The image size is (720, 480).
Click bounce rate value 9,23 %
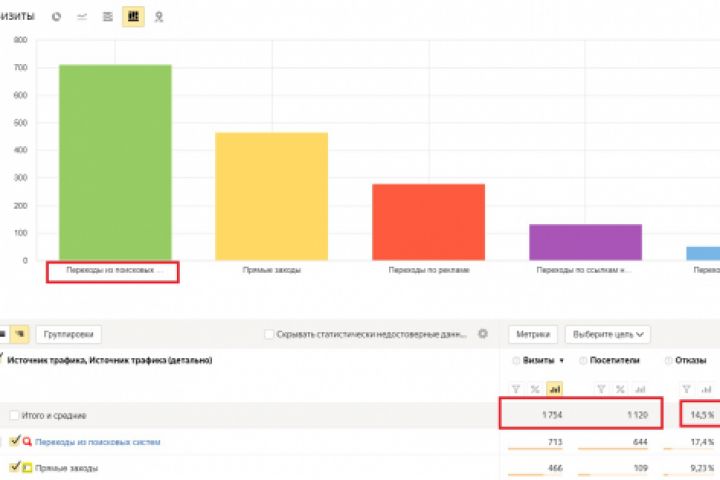pyautogui.click(x=703, y=468)
